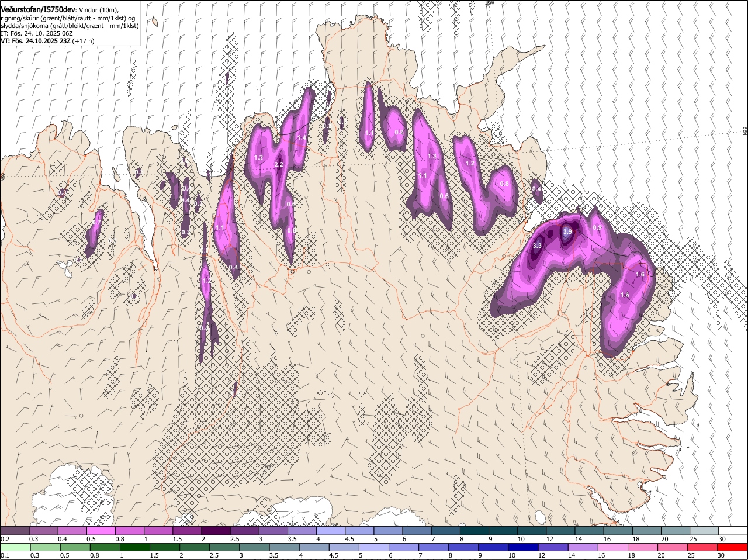Click the pale green 0.1–0.3 rain legend swatch
Screen dimensions: 748x560
point(15,547)
